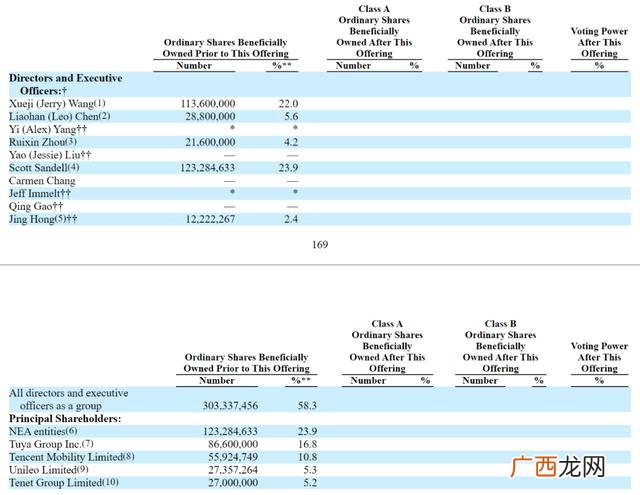Click the lower table's Ordinary Shares Beneficially Owned header
The height and width of the screenshot is (495, 640).
click(247, 363)
